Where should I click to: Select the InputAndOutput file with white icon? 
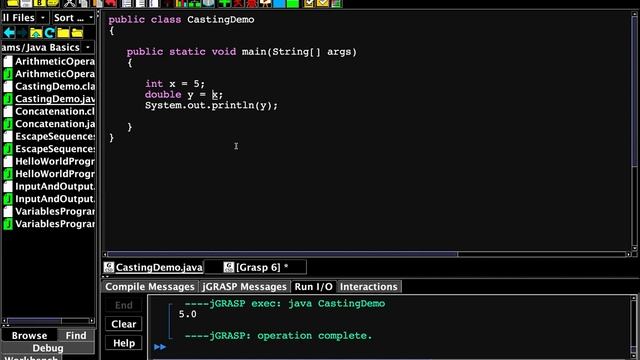(49, 186)
